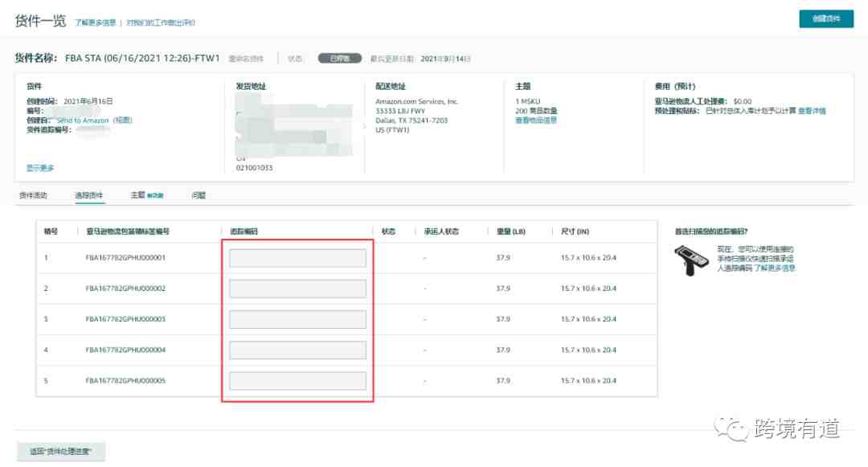Click the creation date 2021年6月16日
Viewport: 868px width, 467px height.
(x=88, y=101)
